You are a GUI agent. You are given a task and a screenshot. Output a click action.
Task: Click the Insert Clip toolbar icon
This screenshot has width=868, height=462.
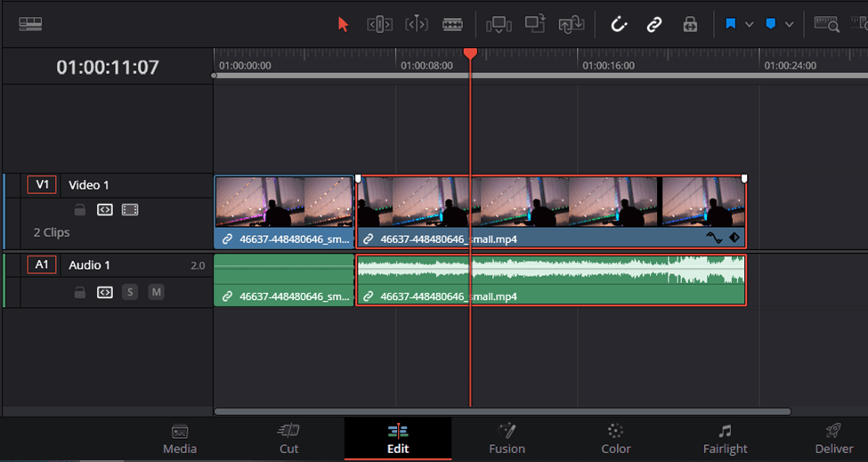(499, 24)
